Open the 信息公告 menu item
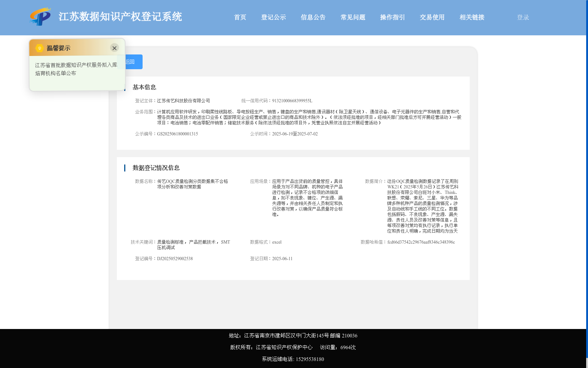The image size is (588, 368). click(313, 17)
